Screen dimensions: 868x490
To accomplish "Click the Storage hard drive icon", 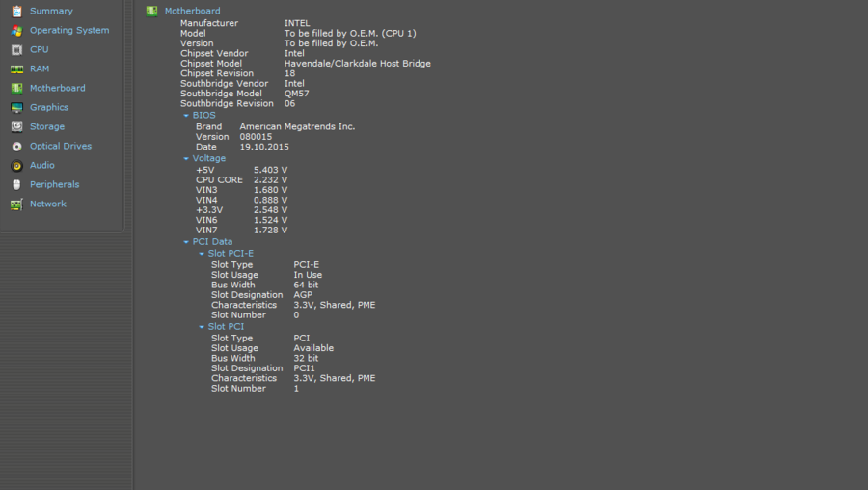I will pyautogui.click(x=16, y=126).
